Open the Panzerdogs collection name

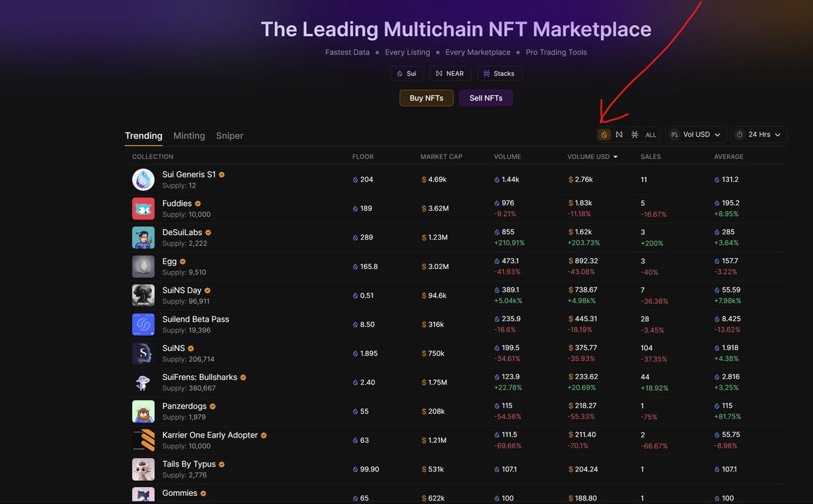pos(184,406)
